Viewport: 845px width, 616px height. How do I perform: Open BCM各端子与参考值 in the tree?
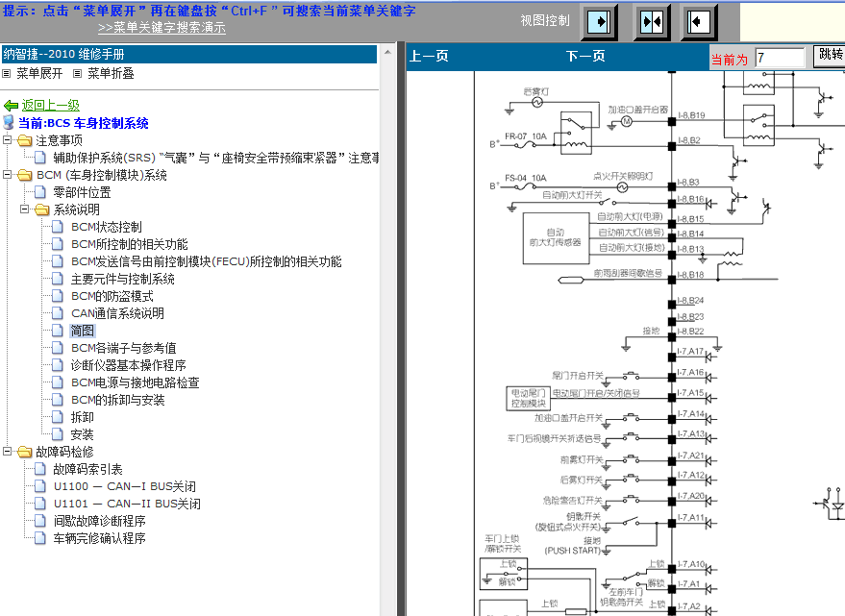point(123,348)
